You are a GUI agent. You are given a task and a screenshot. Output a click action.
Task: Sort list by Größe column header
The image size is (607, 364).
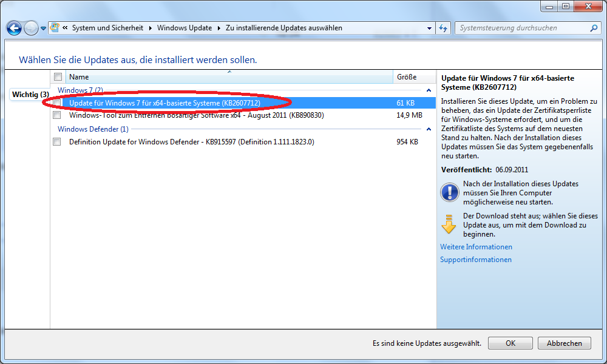coord(414,76)
